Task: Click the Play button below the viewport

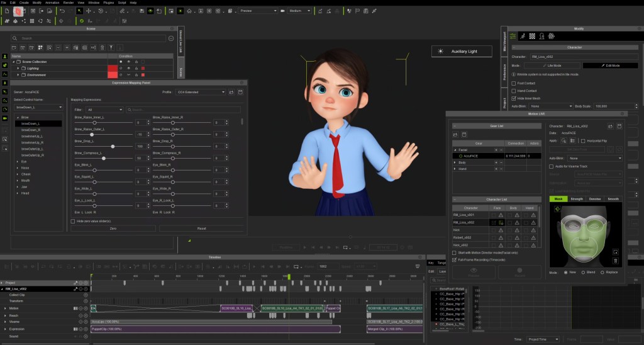Action: tap(304, 247)
